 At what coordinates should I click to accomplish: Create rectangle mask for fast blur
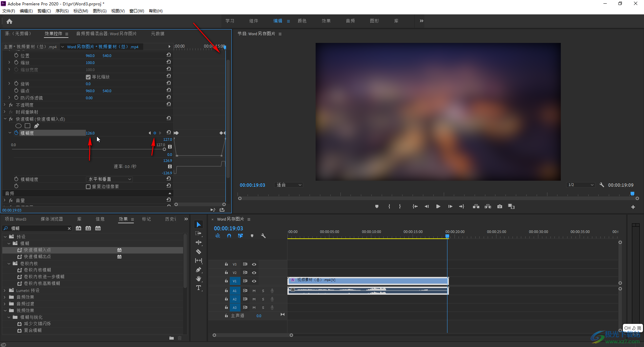[x=28, y=126]
